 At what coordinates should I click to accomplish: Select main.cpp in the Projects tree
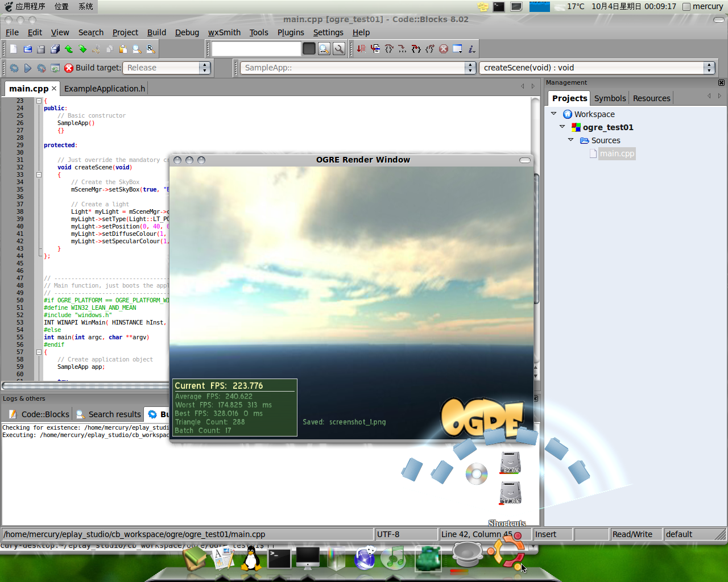(x=617, y=153)
